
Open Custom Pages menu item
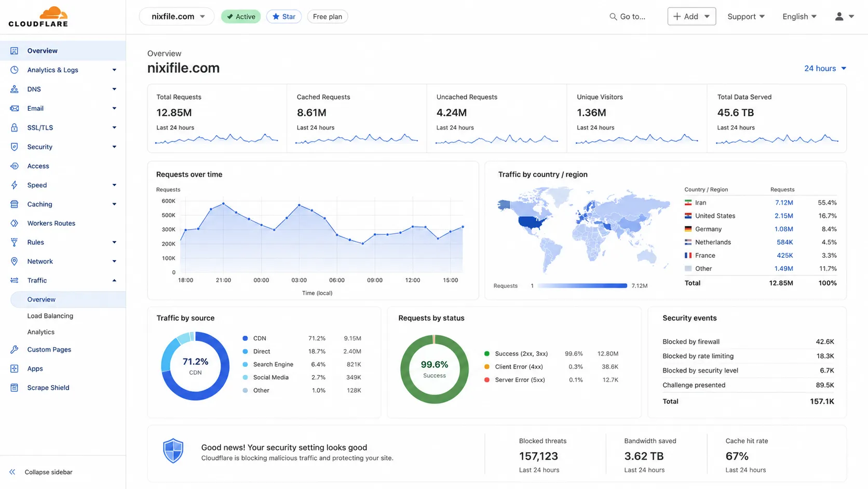coord(49,349)
